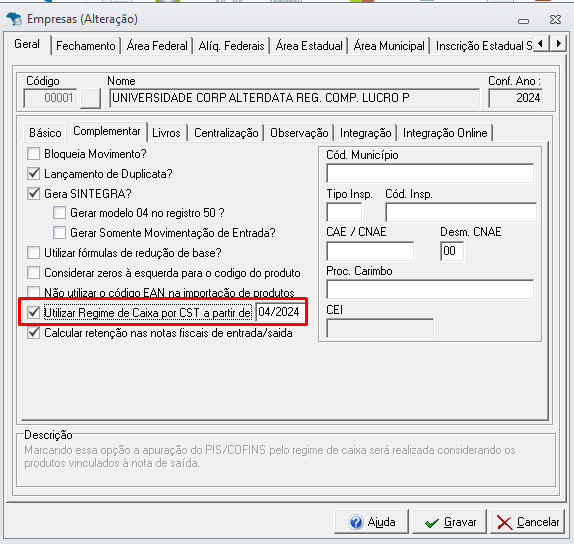Viewport: 574px width, 544px height.
Task: Click the tab scroll right arrow
Action: pyautogui.click(x=558, y=45)
